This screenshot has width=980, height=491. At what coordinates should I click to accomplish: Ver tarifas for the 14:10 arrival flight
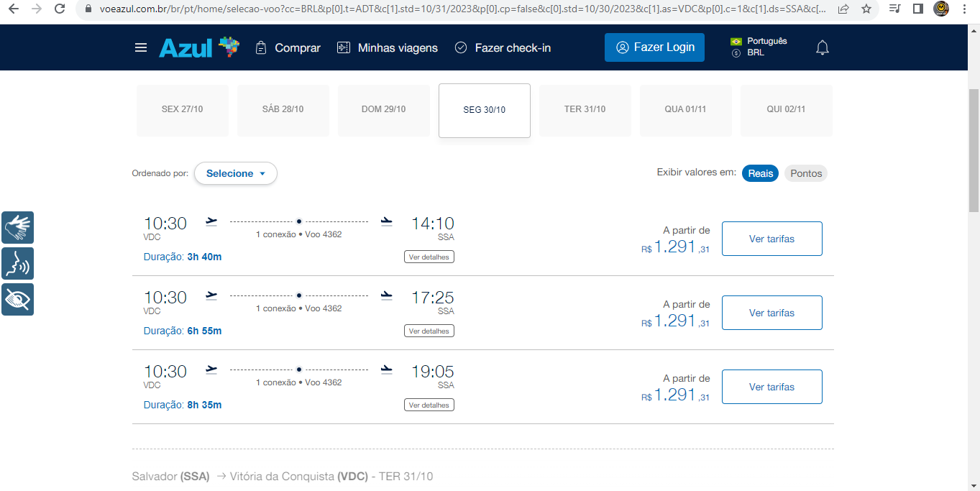(x=772, y=239)
